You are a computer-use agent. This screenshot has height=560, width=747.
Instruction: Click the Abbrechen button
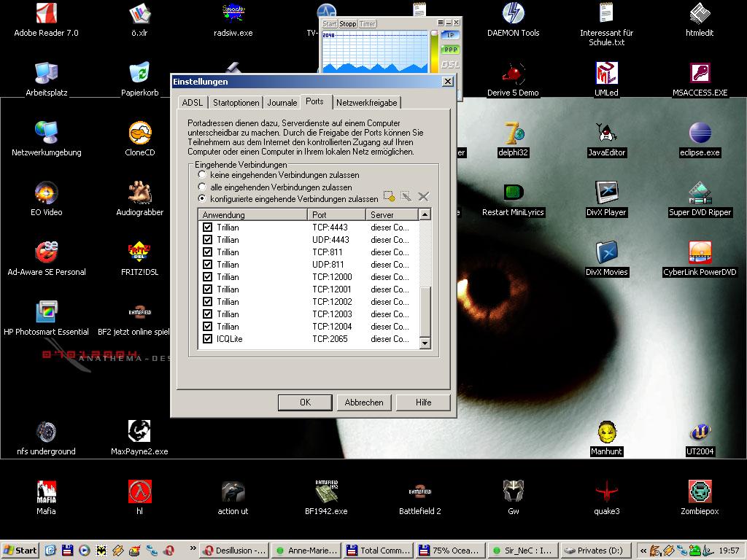click(x=364, y=402)
